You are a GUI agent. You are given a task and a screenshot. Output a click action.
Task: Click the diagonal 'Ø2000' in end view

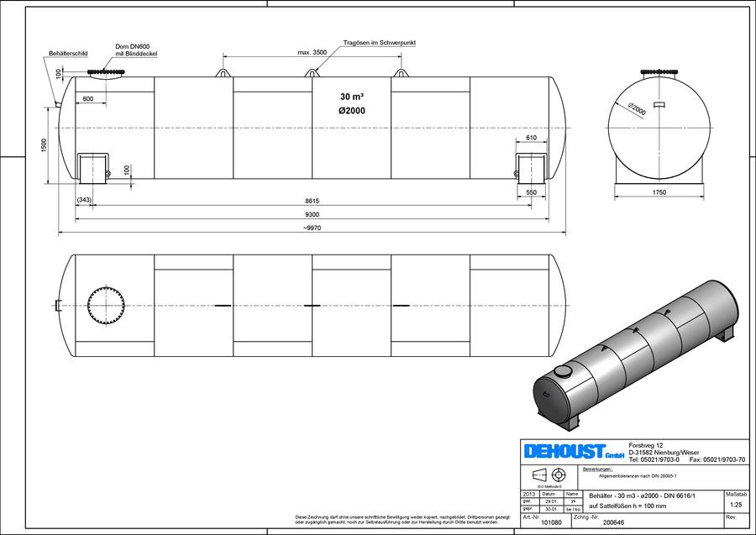click(637, 109)
